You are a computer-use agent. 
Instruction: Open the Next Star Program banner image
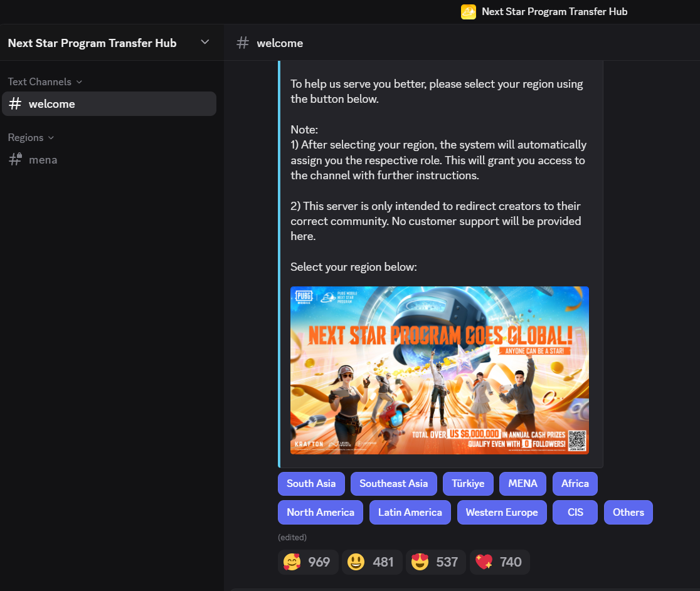(440, 370)
